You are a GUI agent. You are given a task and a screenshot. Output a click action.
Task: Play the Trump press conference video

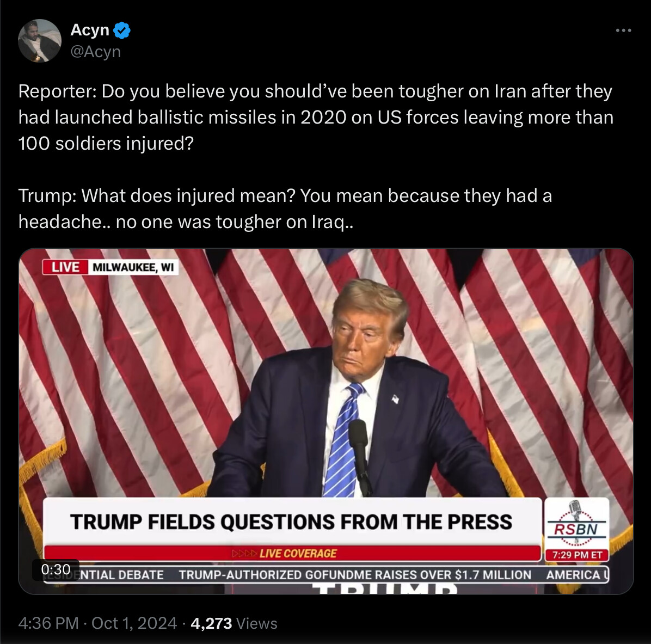click(326, 421)
